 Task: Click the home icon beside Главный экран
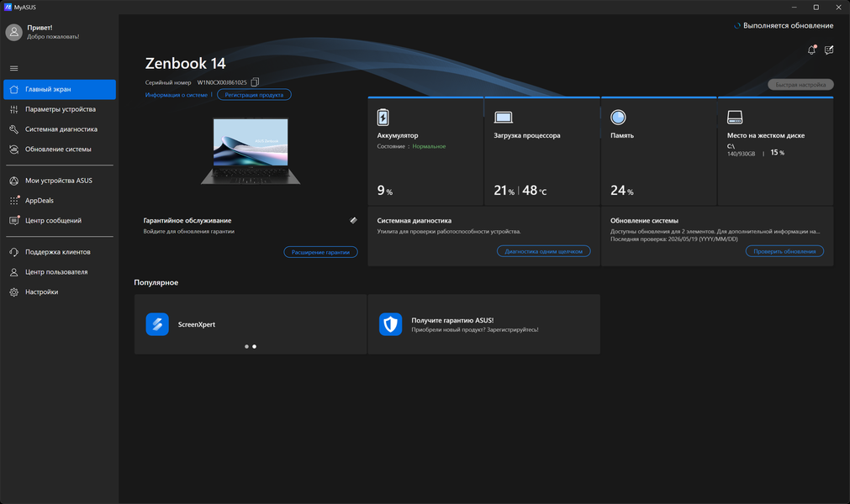[14, 89]
